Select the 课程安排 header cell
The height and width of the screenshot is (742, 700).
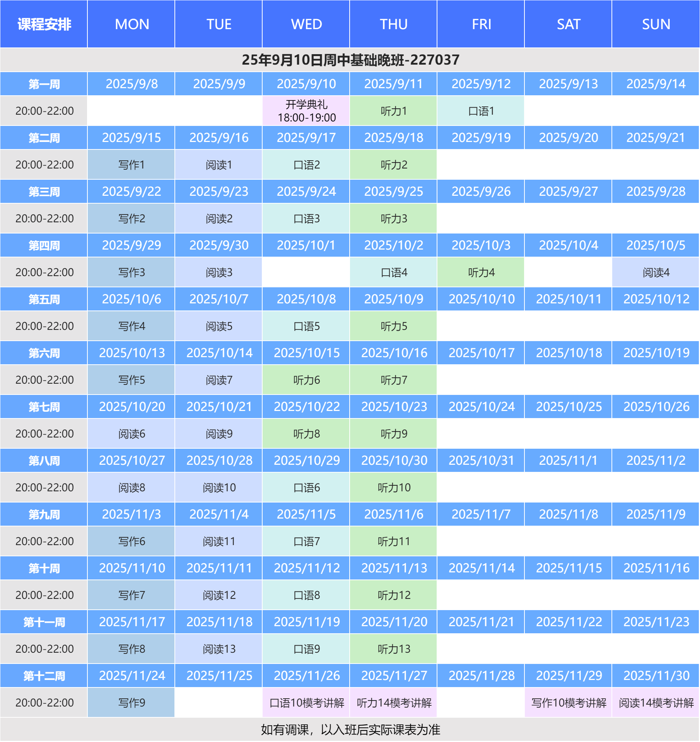[44, 24]
